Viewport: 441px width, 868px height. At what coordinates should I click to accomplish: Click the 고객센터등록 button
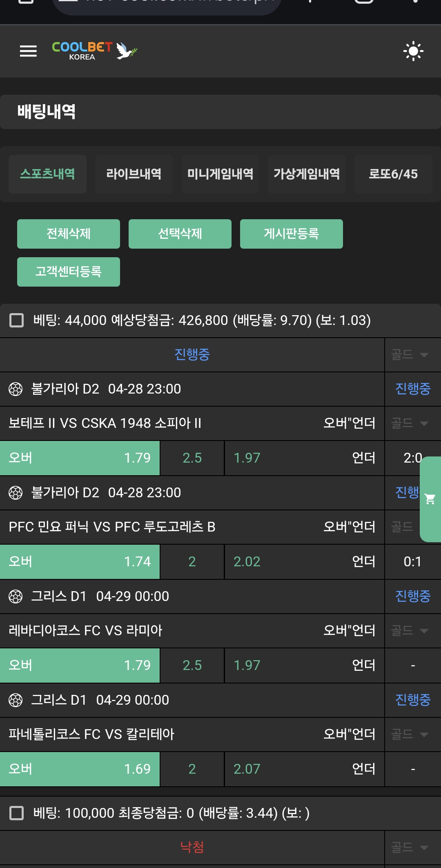(69, 272)
